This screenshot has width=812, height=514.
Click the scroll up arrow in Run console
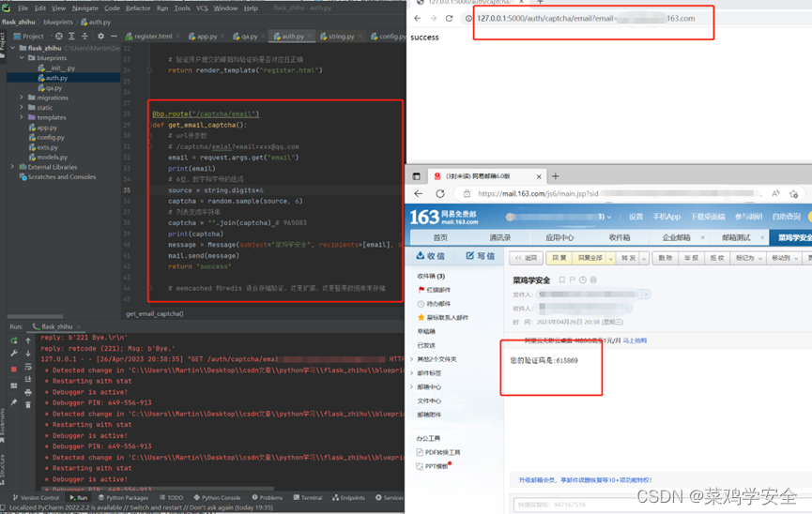28,340
